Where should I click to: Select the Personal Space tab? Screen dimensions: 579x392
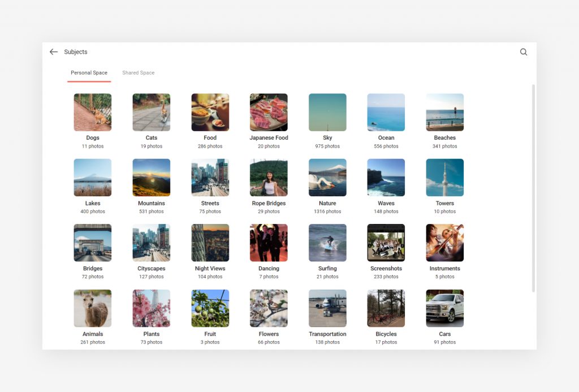[89, 72]
